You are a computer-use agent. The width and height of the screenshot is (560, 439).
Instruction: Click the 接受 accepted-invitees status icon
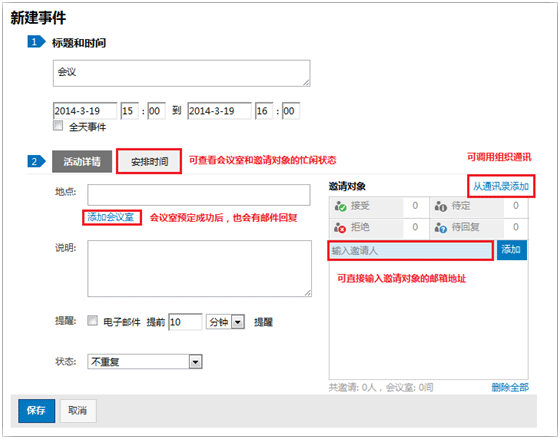tap(340, 206)
